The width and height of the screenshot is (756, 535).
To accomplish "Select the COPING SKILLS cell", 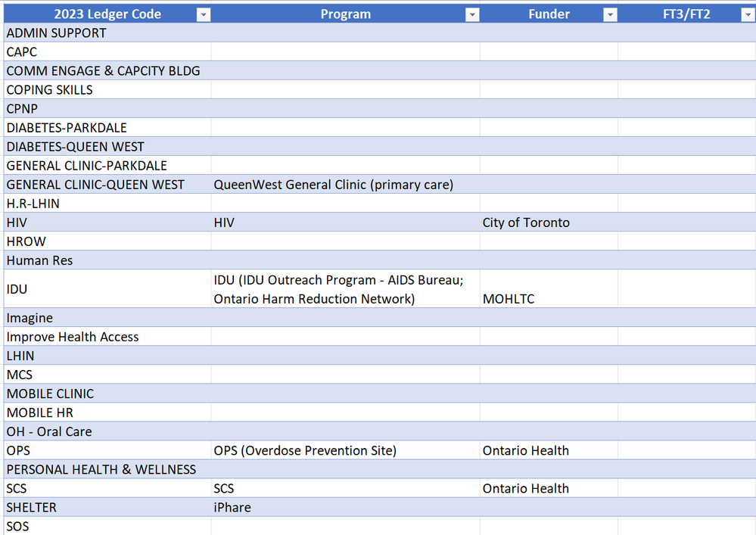I will tap(107, 89).
